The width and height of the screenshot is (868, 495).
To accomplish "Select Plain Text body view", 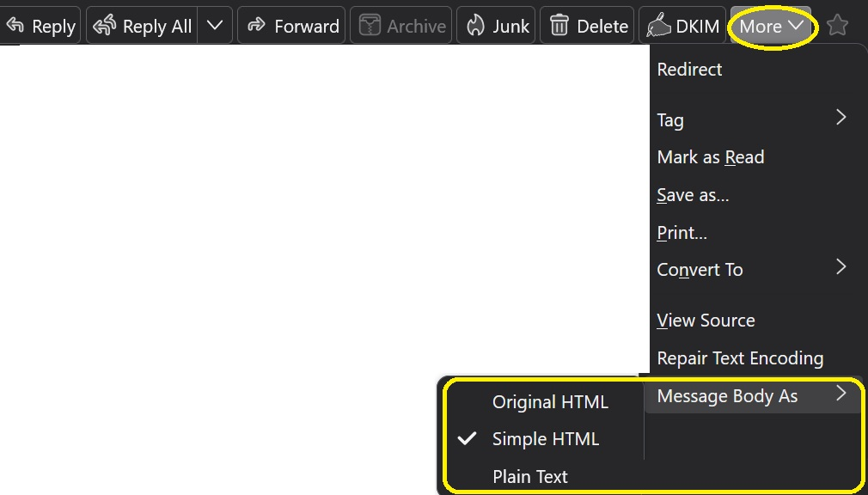I will [545, 476].
